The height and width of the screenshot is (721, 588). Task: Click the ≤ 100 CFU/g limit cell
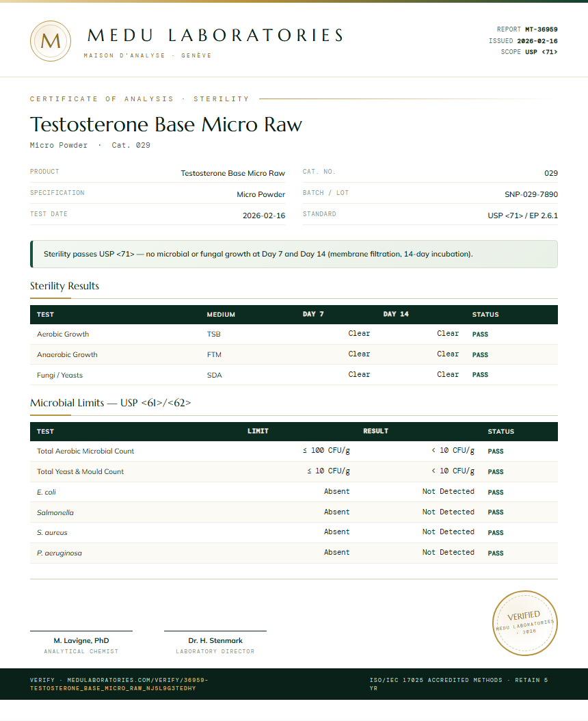tap(326, 451)
